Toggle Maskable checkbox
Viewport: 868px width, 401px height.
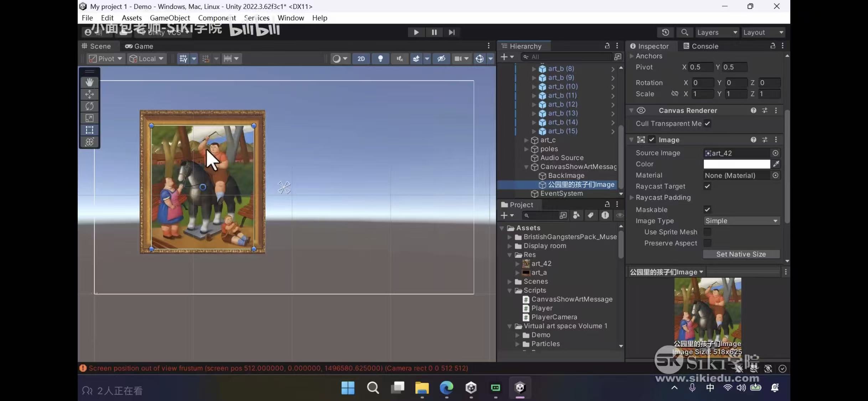coord(707,210)
